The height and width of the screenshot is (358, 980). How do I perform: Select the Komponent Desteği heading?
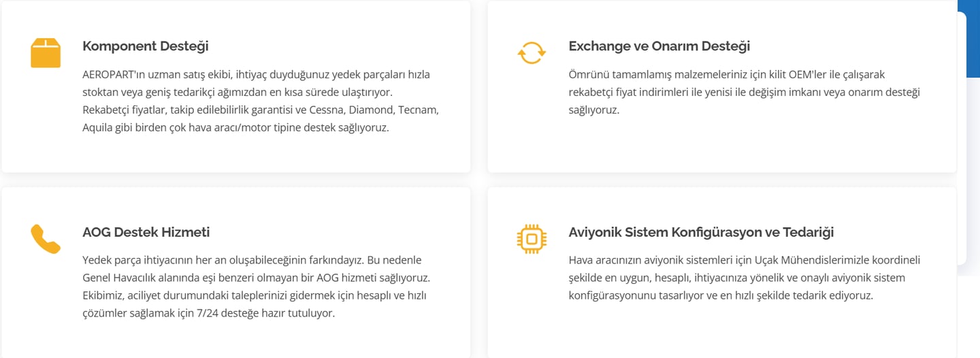point(145,46)
